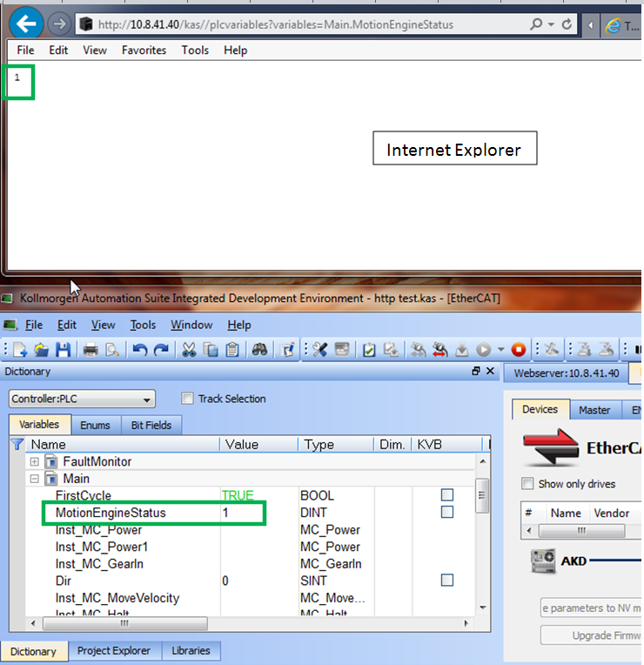Click the browser Back arrow button
The width and height of the screenshot is (644, 665).
[26, 24]
